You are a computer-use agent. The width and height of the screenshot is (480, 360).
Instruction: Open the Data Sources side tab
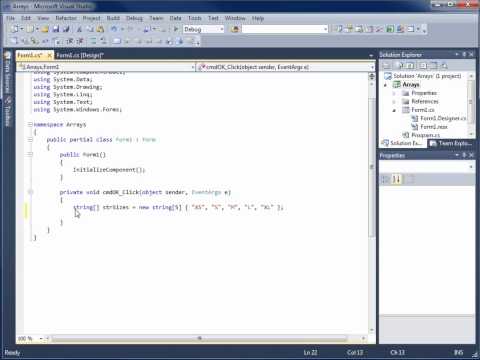pos(7,73)
